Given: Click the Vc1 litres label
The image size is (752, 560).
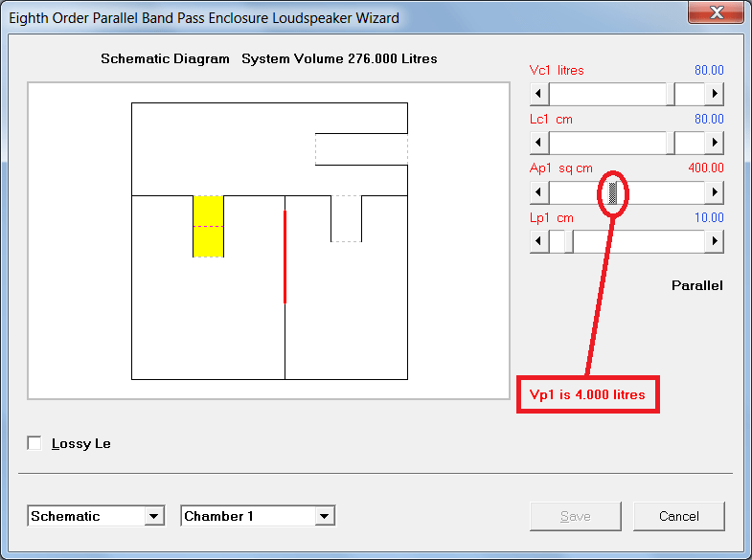Looking at the screenshot, I should (x=557, y=71).
